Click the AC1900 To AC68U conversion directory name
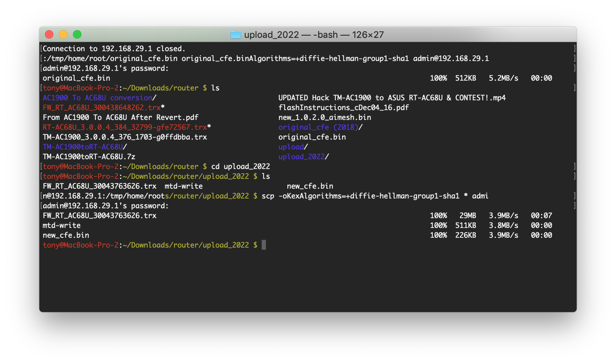Image resolution: width=616 pixels, height=364 pixels. point(97,98)
